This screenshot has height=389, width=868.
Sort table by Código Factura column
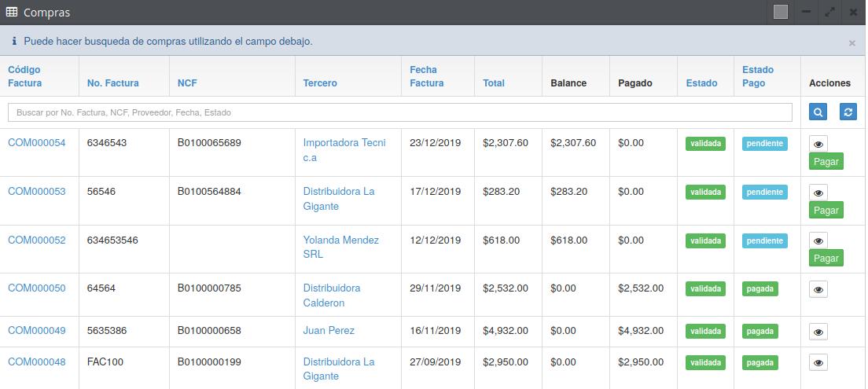[x=24, y=76]
